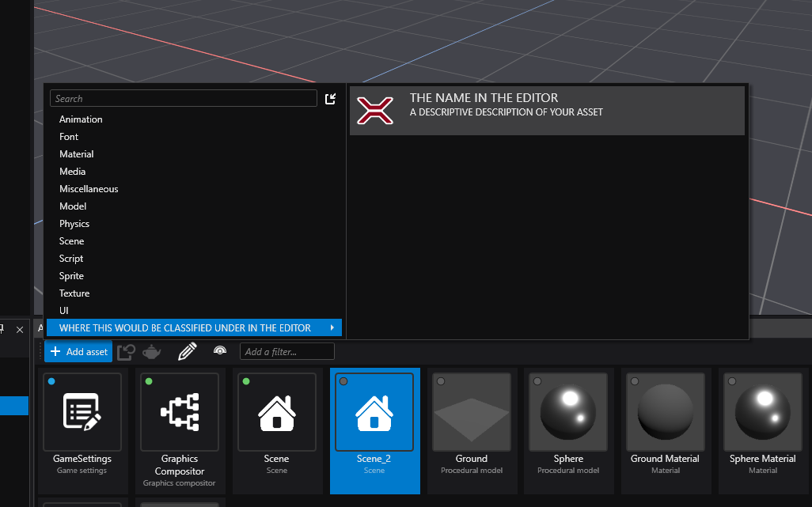
Task: Select the Graphics Compositor asset thumbnail
Action: point(180,412)
